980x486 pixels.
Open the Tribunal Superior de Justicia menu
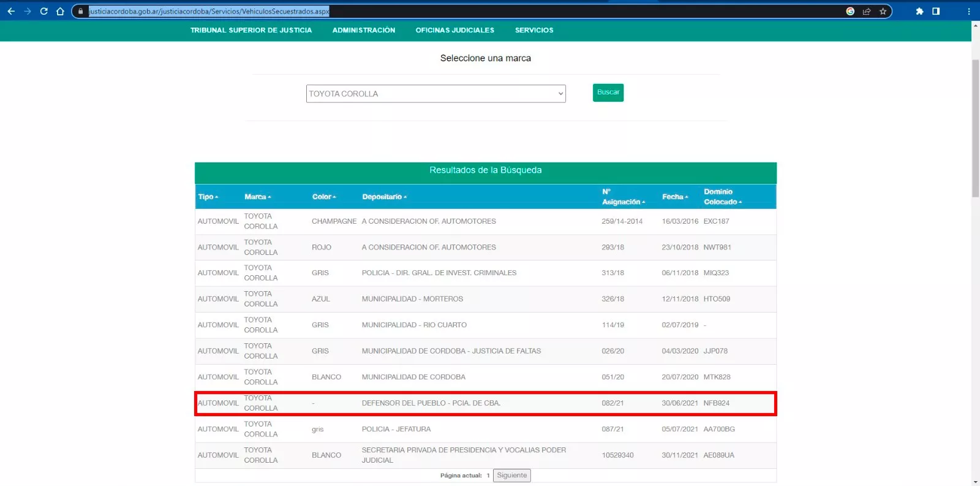251,30
